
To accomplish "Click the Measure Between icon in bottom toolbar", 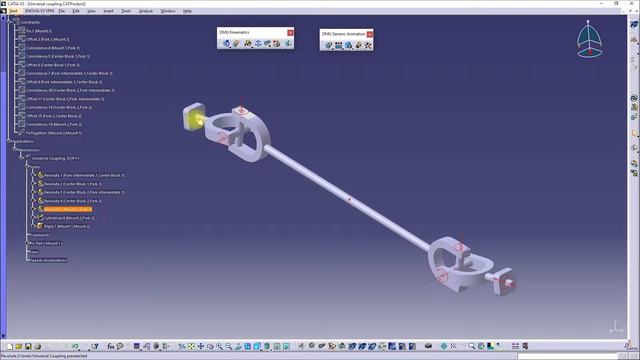I will click(x=516, y=346).
